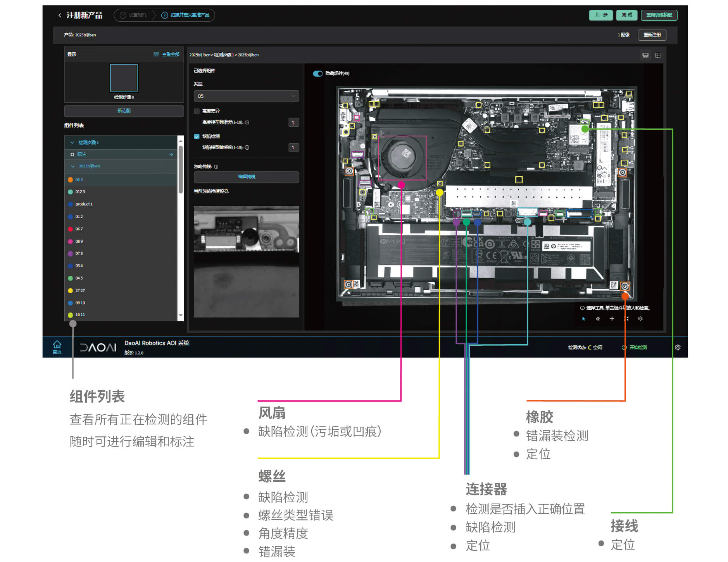Screen dimensions: 728x562
Task: Switch to grid layout view icon
Action: [658, 55]
